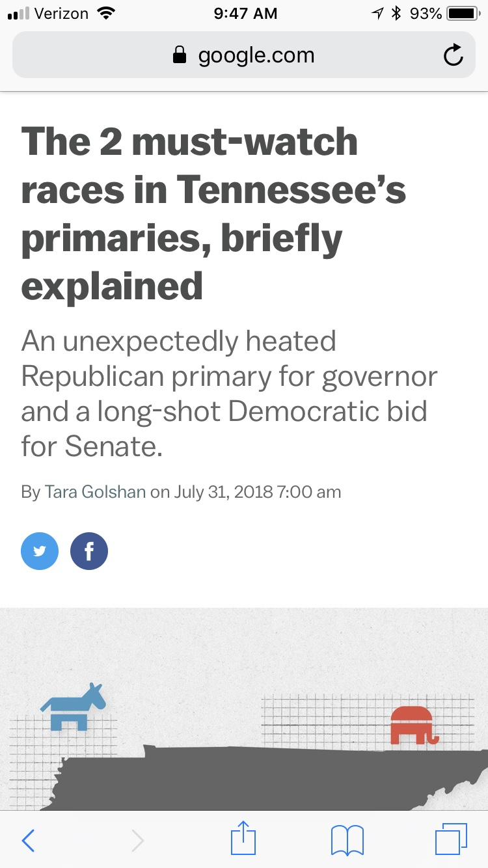Image resolution: width=488 pixels, height=868 pixels.
Task: Tap the google.com address bar
Action: click(x=256, y=56)
